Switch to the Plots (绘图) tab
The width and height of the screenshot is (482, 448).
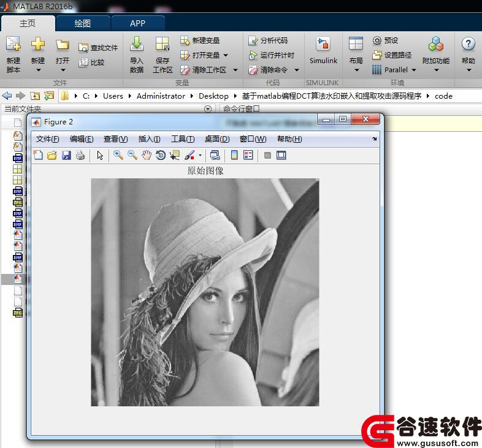[x=83, y=23]
